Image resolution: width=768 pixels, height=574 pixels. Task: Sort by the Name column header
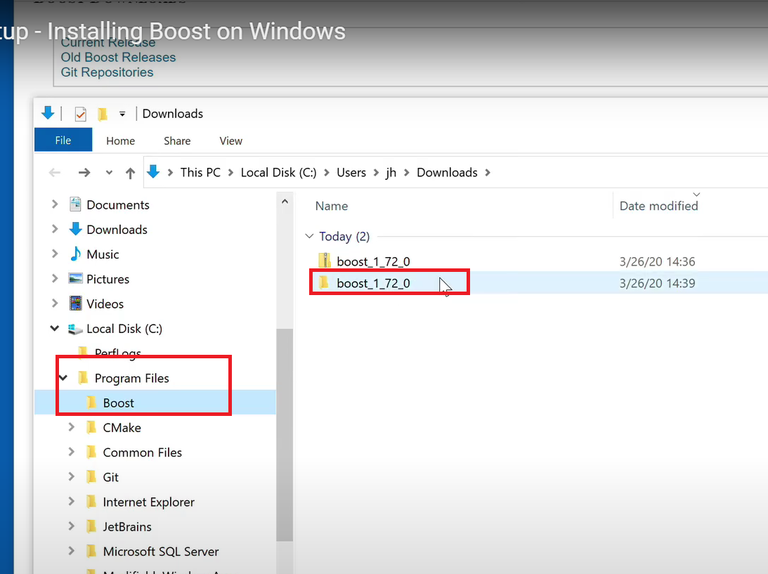click(x=332, y=206)
